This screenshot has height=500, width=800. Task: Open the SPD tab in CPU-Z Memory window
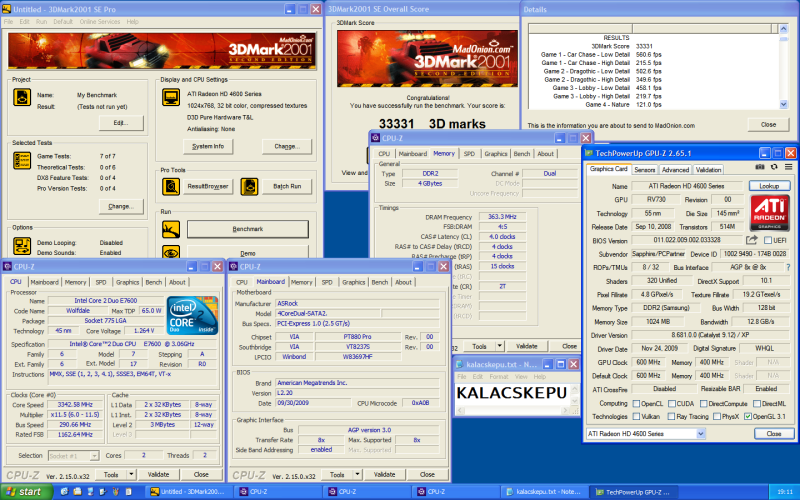(x=469, y=154)
